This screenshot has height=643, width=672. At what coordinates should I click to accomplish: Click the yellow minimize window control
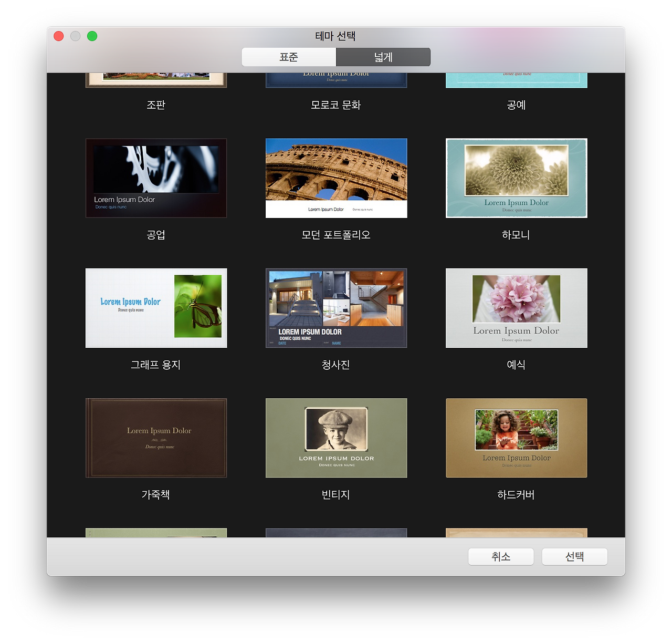point(75,36)
